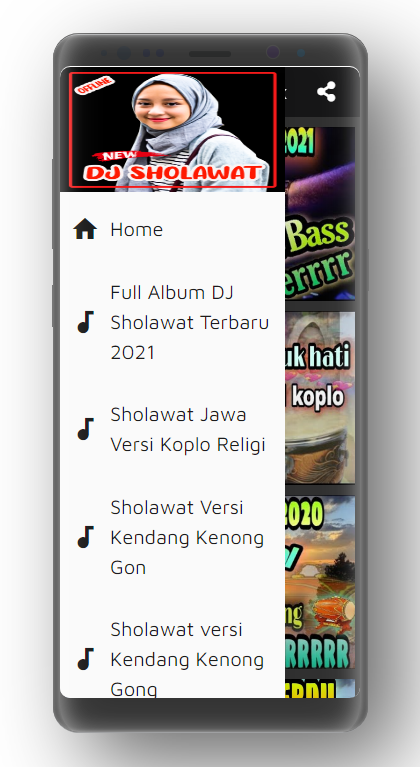420x767 pixels.
Task: Open the 2021 Bass thumbnail card
Action: [x=320, y=213]
